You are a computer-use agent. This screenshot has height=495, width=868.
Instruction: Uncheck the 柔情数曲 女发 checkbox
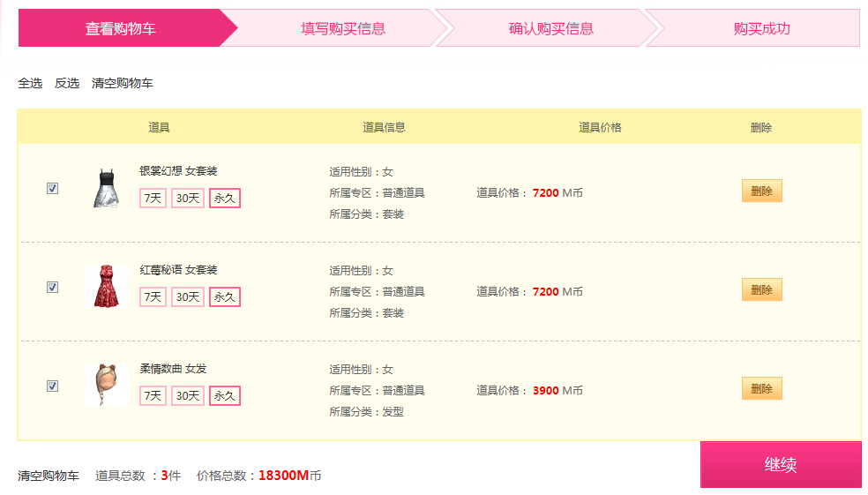[53, 386]
